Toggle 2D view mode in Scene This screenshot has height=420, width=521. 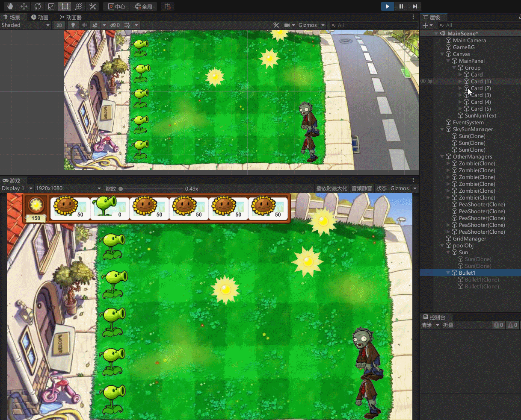point(59,25)
